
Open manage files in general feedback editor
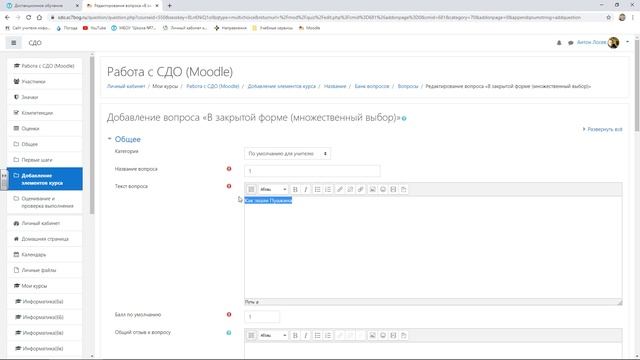404,336
